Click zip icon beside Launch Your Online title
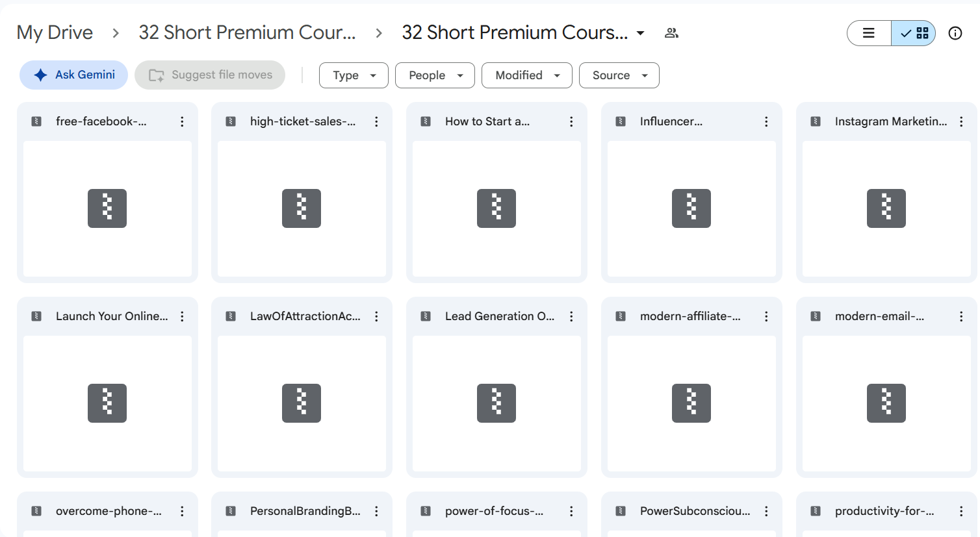980x537 pixels. click(36, 316)
